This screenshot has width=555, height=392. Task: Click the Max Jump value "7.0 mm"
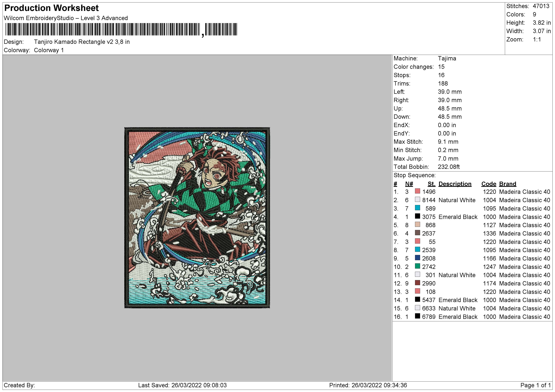[x=448, y=159]
